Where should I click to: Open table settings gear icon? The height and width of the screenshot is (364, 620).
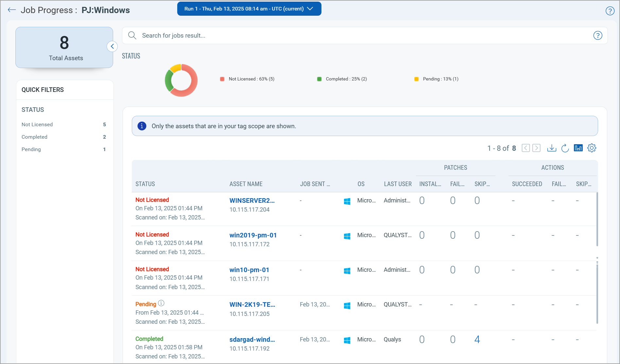tap(592, 148)
